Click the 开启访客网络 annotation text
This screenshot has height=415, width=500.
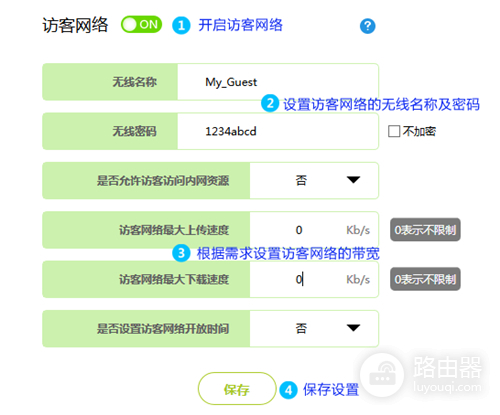click(x=240, y=25)
